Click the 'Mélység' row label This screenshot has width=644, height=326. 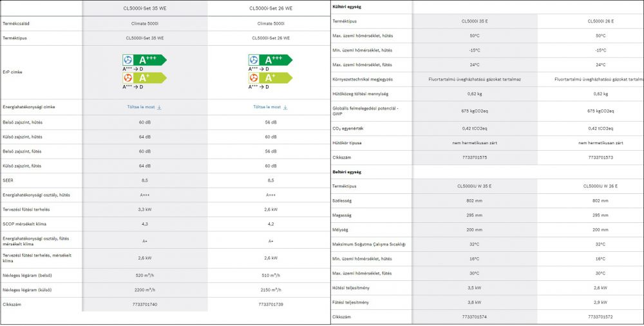(x=341, y=230)
